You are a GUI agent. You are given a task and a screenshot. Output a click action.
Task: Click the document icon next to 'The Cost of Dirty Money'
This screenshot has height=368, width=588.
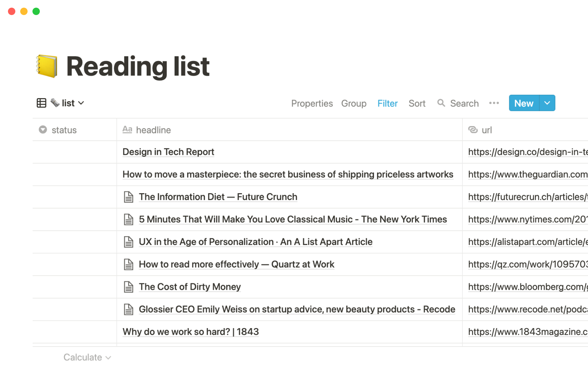(x=129, y=286)
